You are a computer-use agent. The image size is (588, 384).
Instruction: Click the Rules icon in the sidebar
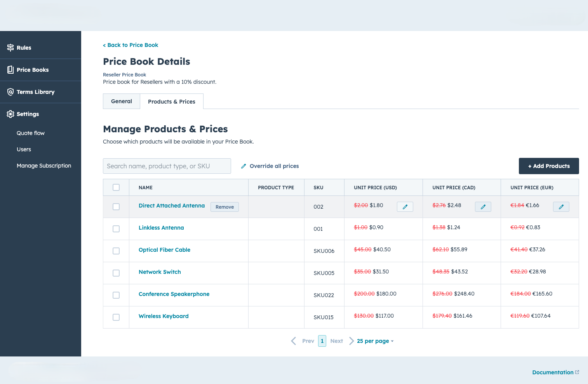[10, 47]
